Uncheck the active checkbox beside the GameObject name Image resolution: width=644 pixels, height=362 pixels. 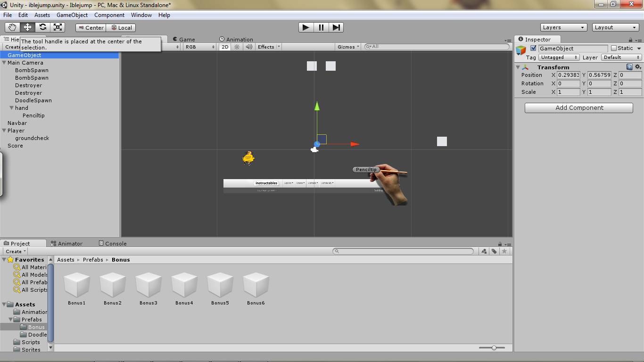coord(533,48)
